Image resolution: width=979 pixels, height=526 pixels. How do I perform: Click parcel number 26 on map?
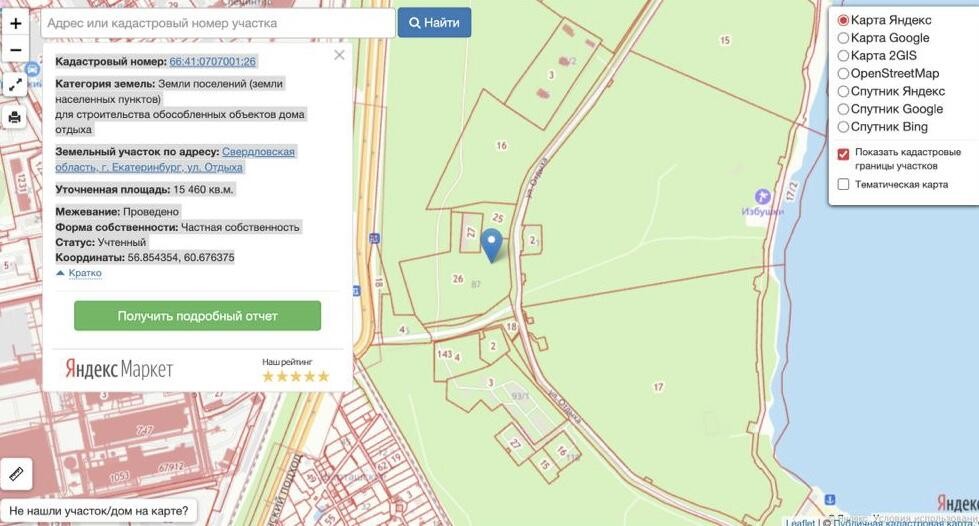[x=458, y=279]
